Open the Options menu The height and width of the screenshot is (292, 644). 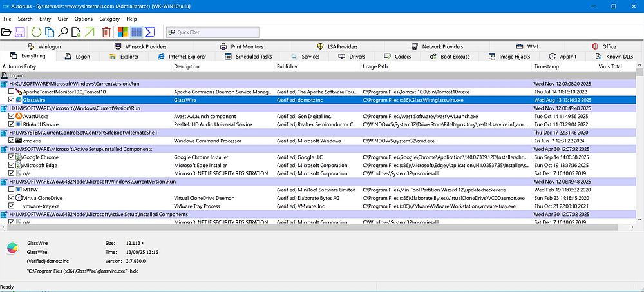click(83, 19)
